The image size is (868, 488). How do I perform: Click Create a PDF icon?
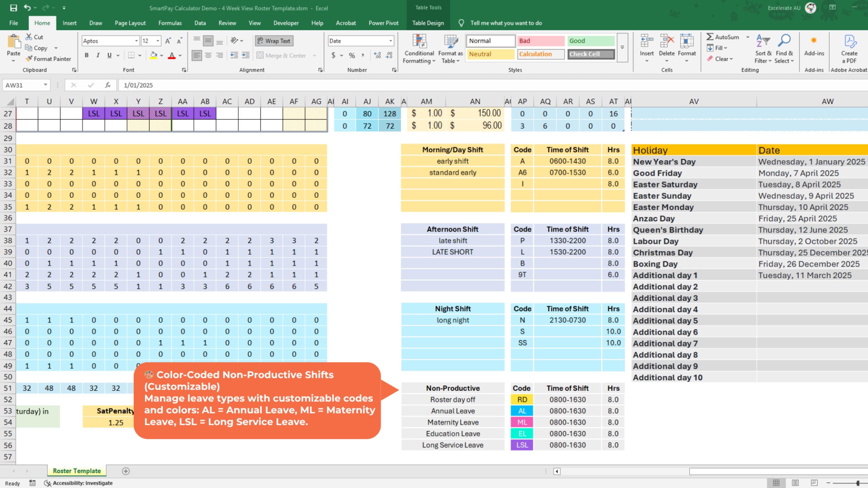(x=849, y=47)
